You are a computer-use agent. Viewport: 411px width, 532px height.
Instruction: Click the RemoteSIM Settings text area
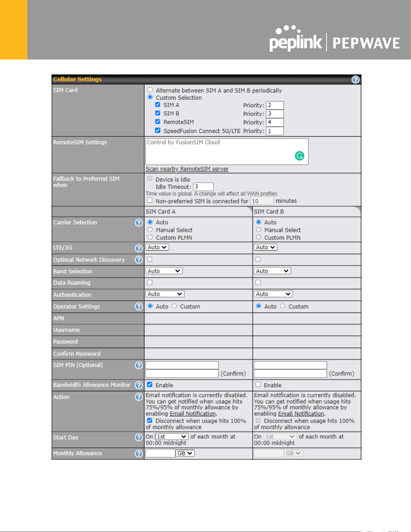[x=227, y=152]
